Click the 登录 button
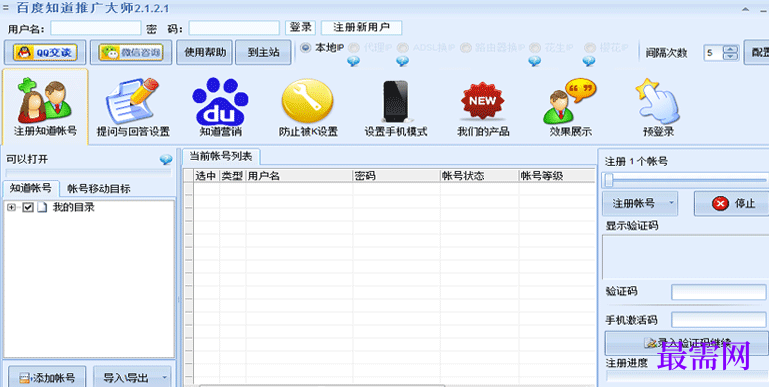 [x=300, y=27]
